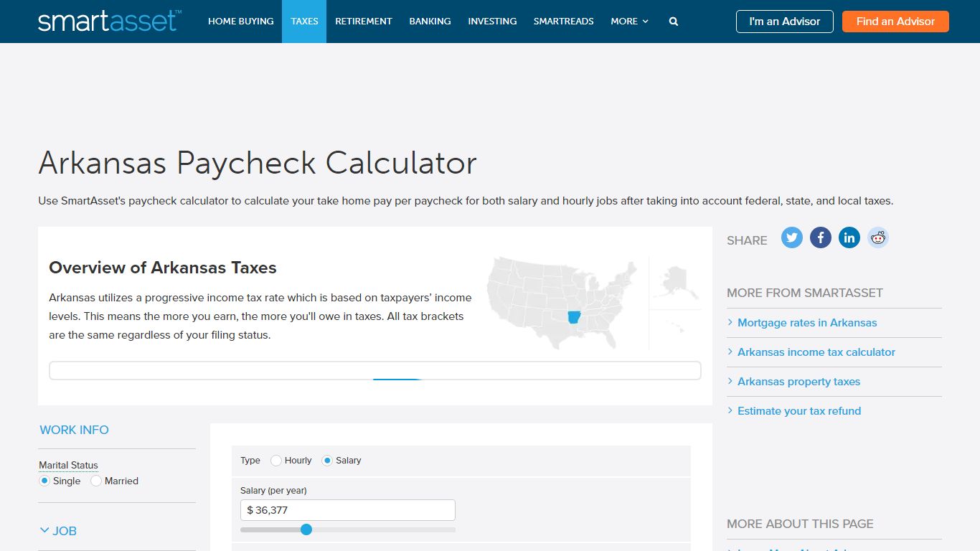Screen dimensions: 980x551
Task: Share page on Facebook
Action: [x=821, y=237]
